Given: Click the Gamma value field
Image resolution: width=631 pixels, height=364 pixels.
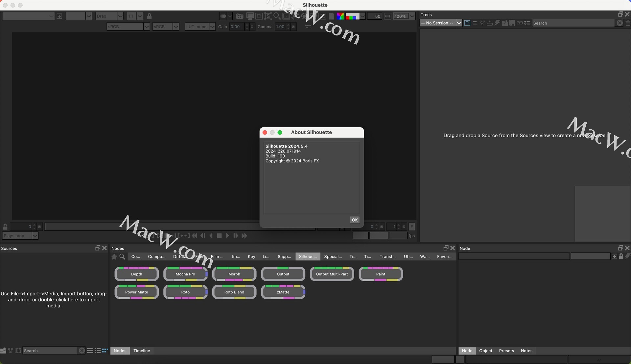Looking at the screenshot, I should [x=280, y=27].
